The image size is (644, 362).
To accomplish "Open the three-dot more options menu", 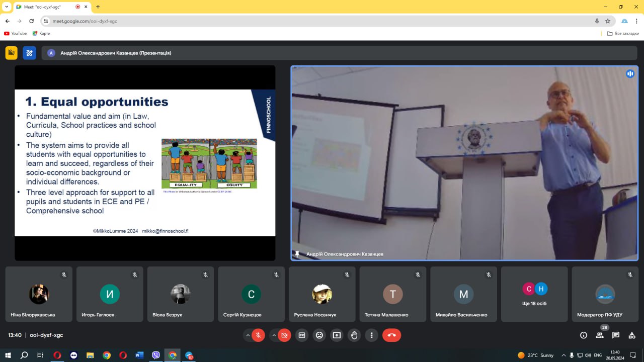I will click(x=371, y=335).
